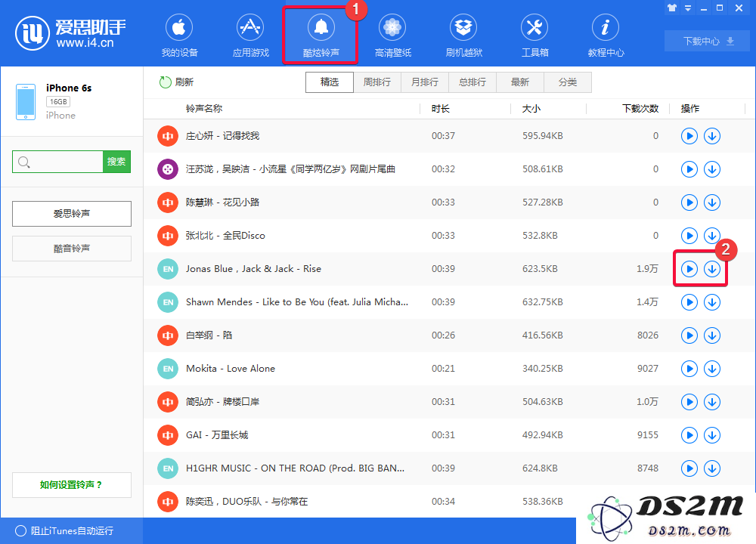Open the 酷炫铃声 ringtone section
Image resolution: width=756 pixels, height=544 pixels.
pos(321,36)
